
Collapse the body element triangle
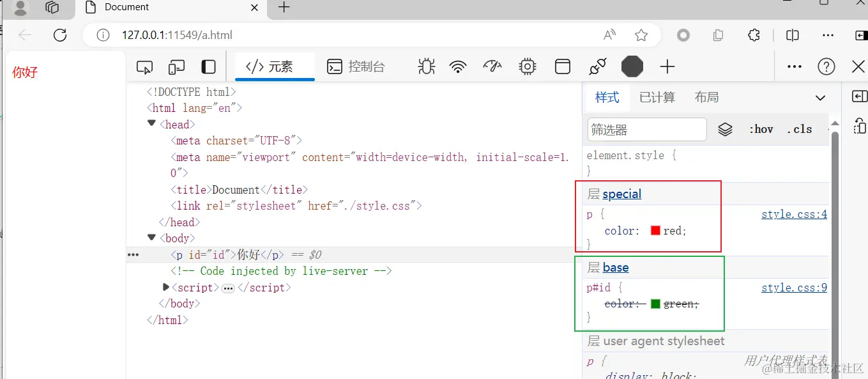[x=152, y=238]
